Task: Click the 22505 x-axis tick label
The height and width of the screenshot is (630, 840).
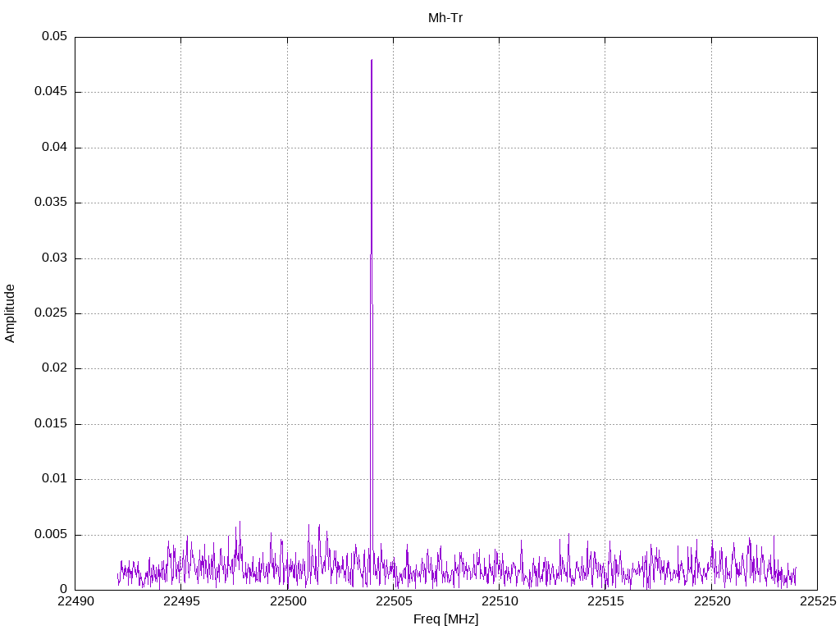Action: [x=393, y=601]
